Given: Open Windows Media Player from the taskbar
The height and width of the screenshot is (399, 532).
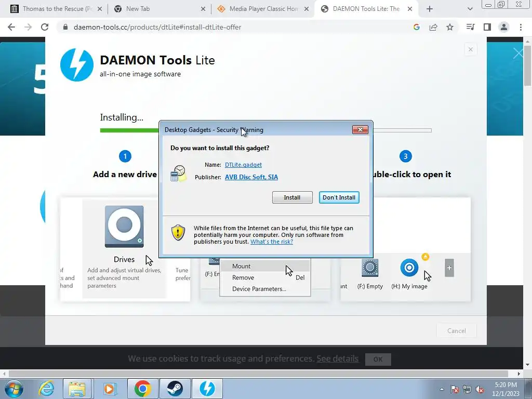Looking at the screenshot, I should pos(109,389).
